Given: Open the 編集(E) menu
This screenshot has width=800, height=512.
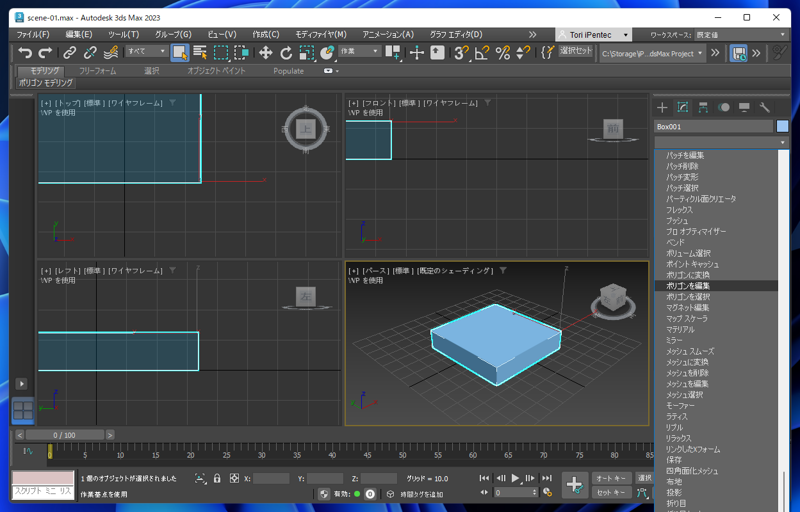Looking at the screenshot, I should (79, 34).
